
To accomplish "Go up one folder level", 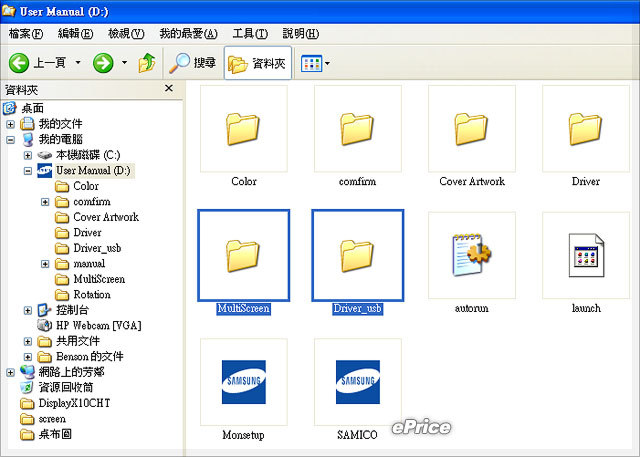I will [x=147, y=63].
